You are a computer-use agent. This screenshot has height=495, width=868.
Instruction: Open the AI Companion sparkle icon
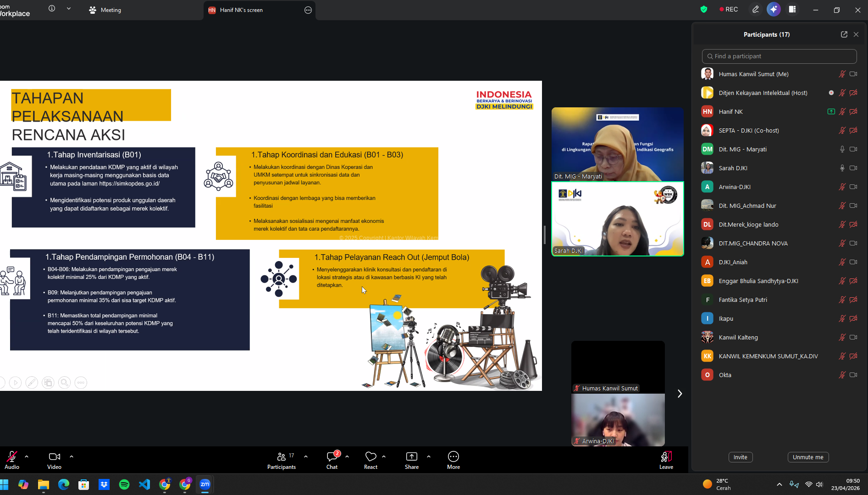pyautogui.click(x=774, y=10)
